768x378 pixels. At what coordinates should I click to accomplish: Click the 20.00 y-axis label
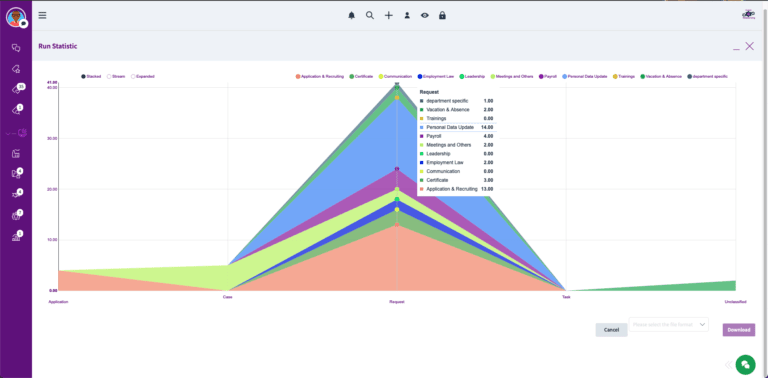coord(52,189)
